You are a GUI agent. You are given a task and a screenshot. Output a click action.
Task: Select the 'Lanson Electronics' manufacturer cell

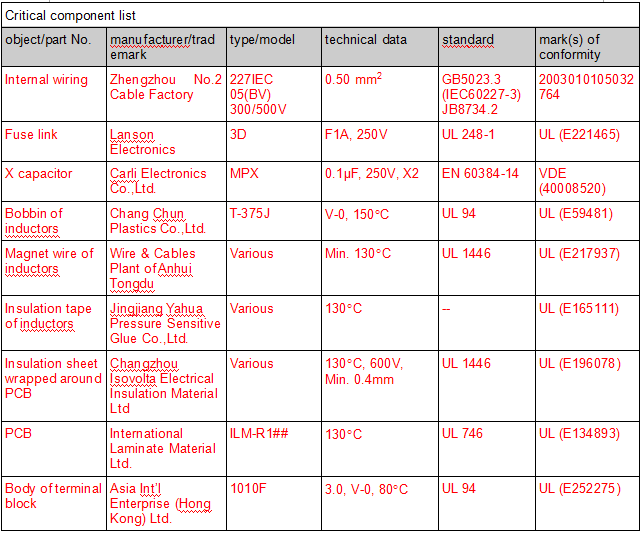point(166,141)
